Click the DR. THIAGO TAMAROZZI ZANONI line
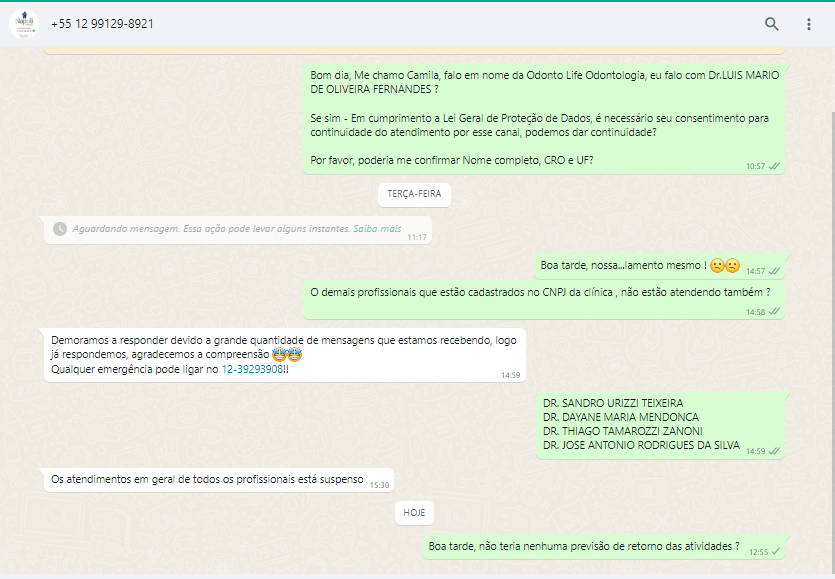Image resolution: width=835 pixels, height=579 pixels. [623, 431]
